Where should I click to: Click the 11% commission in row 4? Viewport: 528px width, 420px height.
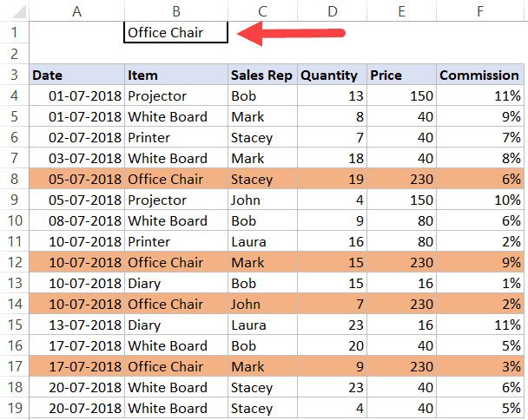click(479, 96)
